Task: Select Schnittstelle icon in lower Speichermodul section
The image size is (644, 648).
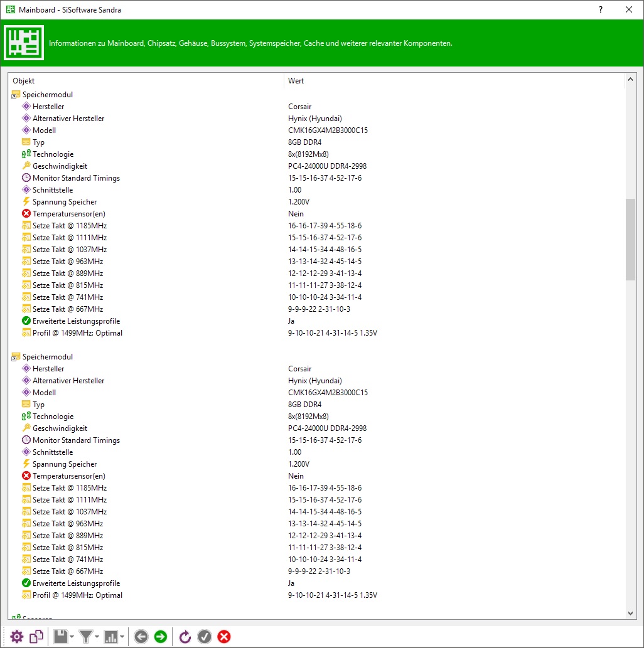Action: click(26, 452)
